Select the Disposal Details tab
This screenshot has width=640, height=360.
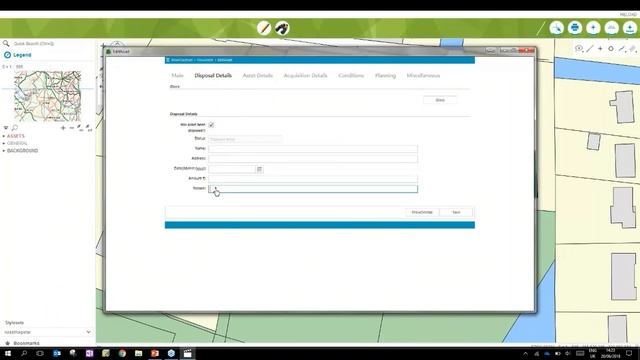coord(213,76)
